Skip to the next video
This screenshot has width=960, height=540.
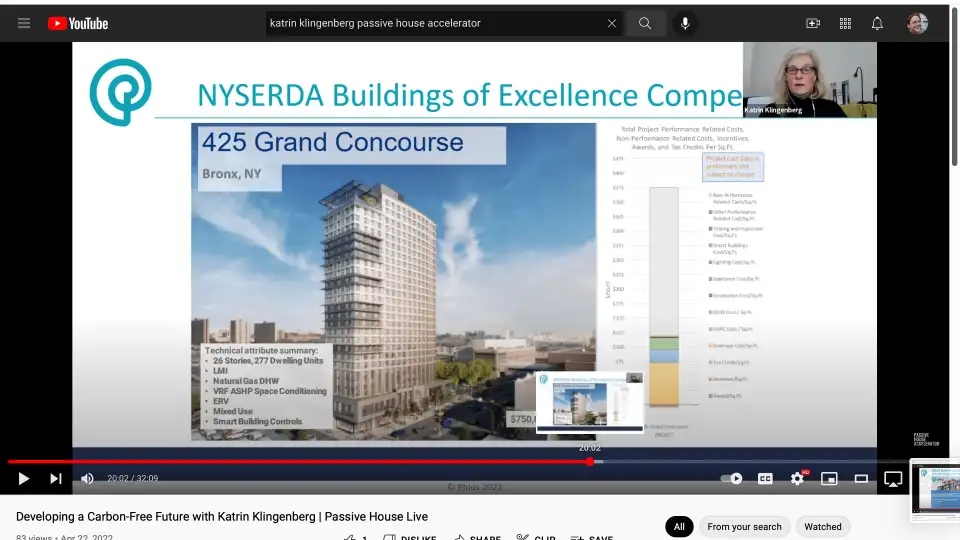tap(56, 479)
